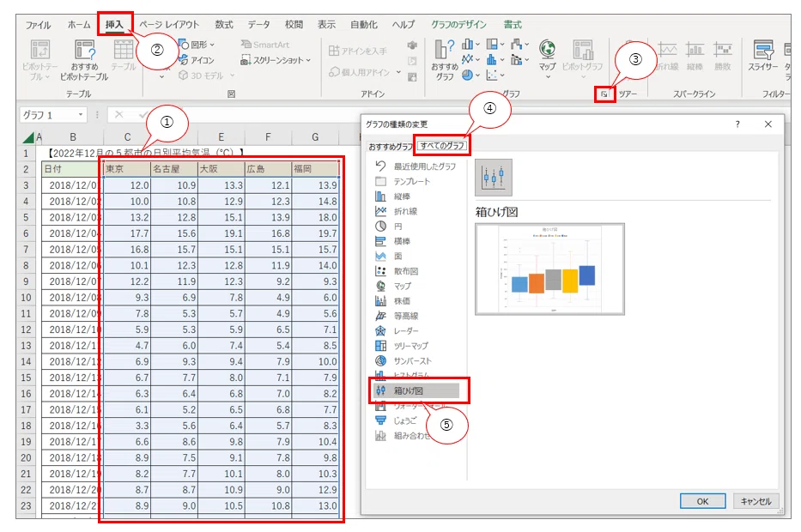
Task: Switch to すべてのグラフ dialog tab
Action: click(442, 146)
